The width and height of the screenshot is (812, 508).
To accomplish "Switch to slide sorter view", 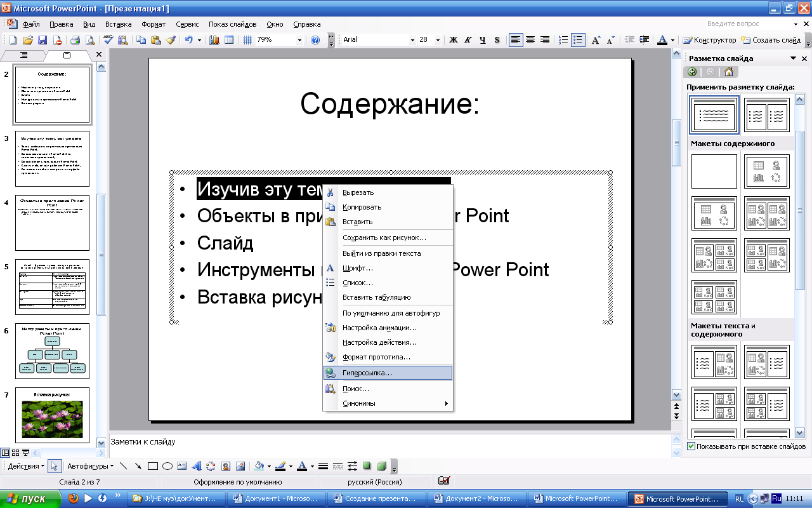I will (15, 453).
